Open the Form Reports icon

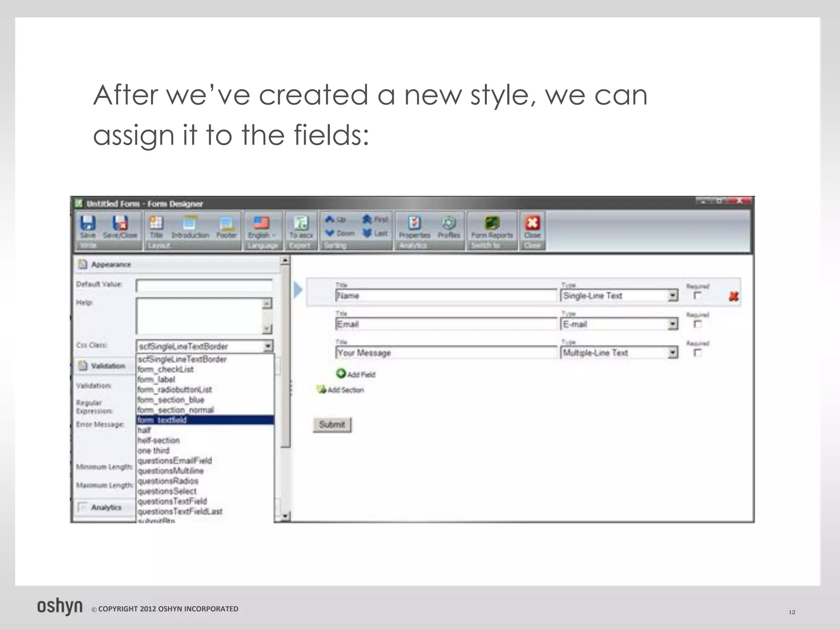click(492, 224)
